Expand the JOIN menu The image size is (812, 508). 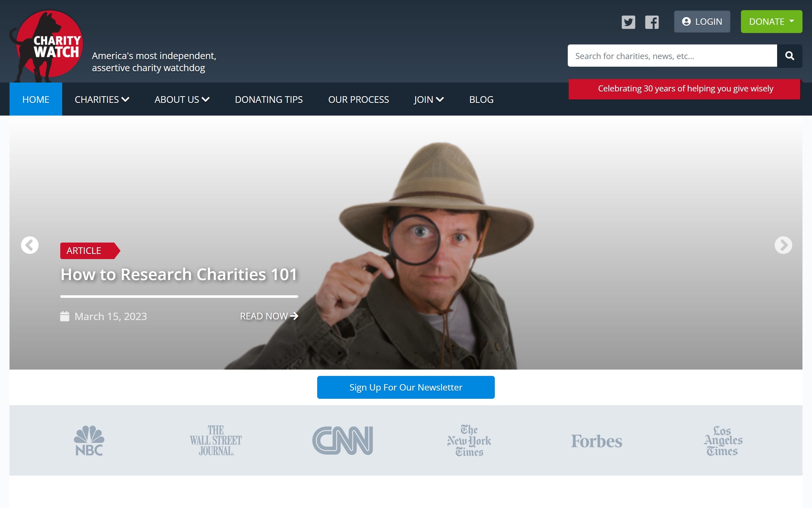(429, 99)
